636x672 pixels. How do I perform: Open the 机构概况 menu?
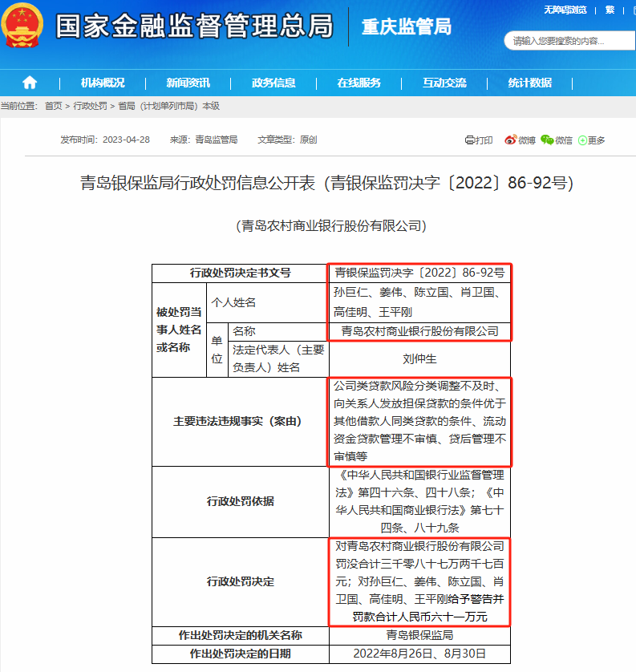[x=103, y=83]
